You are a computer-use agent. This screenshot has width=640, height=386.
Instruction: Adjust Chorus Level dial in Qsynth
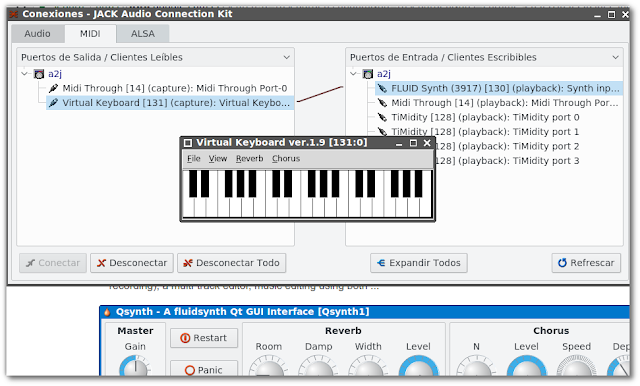pos(527,366)
